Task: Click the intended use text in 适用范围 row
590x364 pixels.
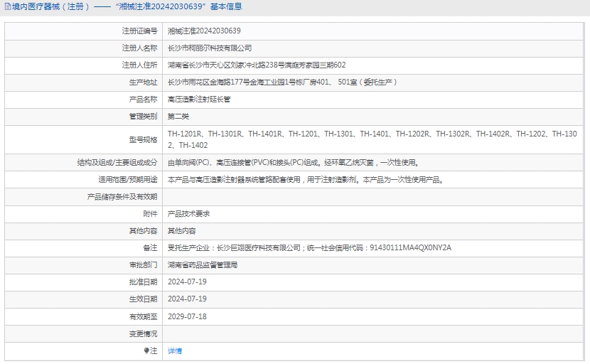Action: 306,180
